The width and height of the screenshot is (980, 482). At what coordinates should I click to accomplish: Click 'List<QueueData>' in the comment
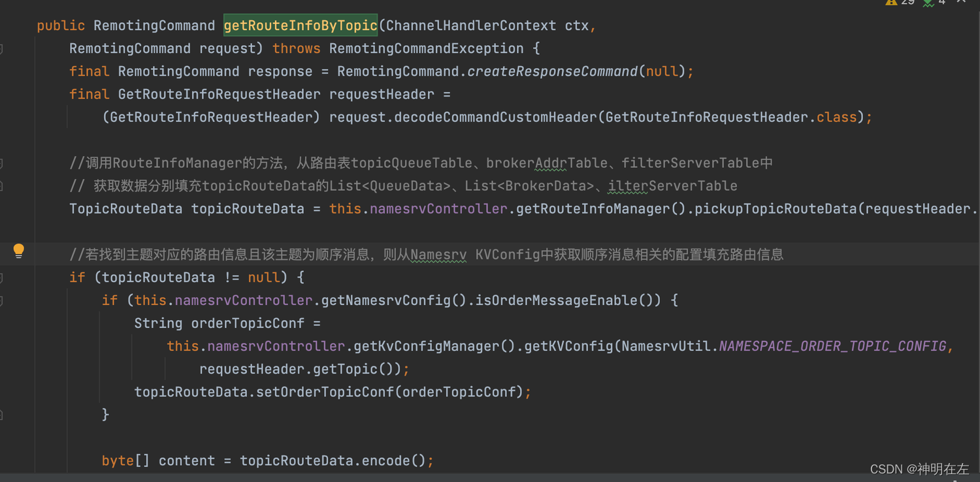[x=390, y=186]
